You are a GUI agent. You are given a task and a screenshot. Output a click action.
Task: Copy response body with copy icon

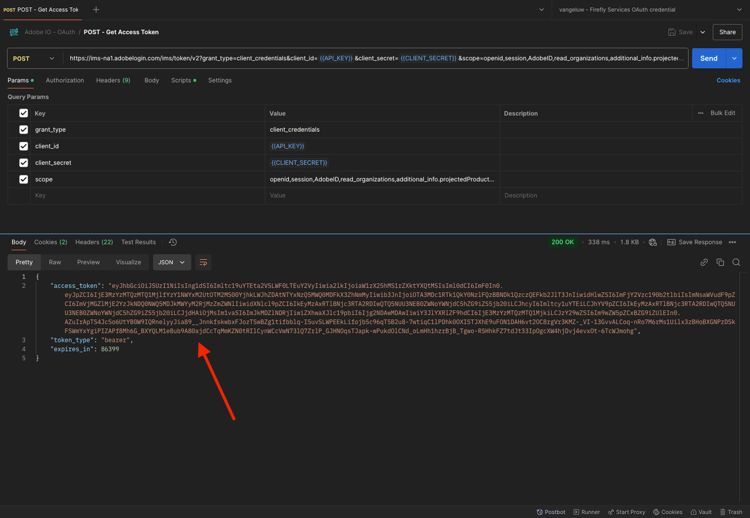720,262
